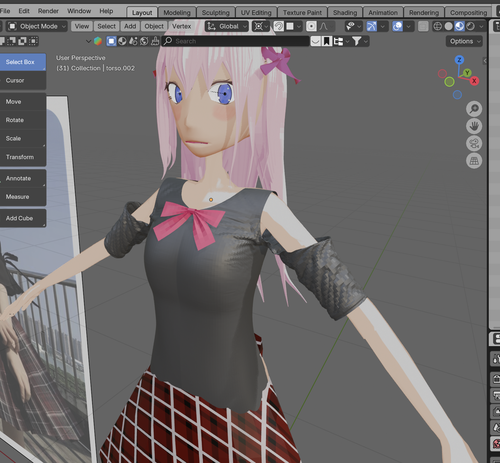Viewport: 500px width, 463px height.
Task: Toggle snapping magnet in the header
Action: pos(278,26)
